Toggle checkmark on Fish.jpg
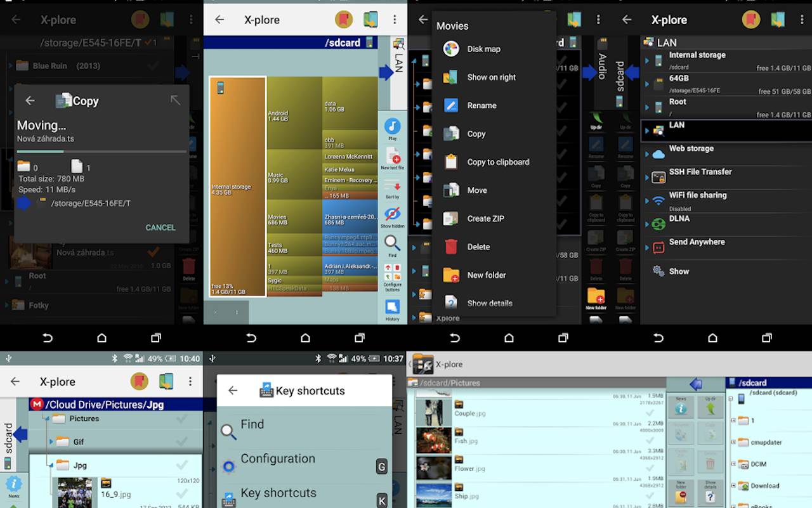812x508 pixels. (649, 440)
